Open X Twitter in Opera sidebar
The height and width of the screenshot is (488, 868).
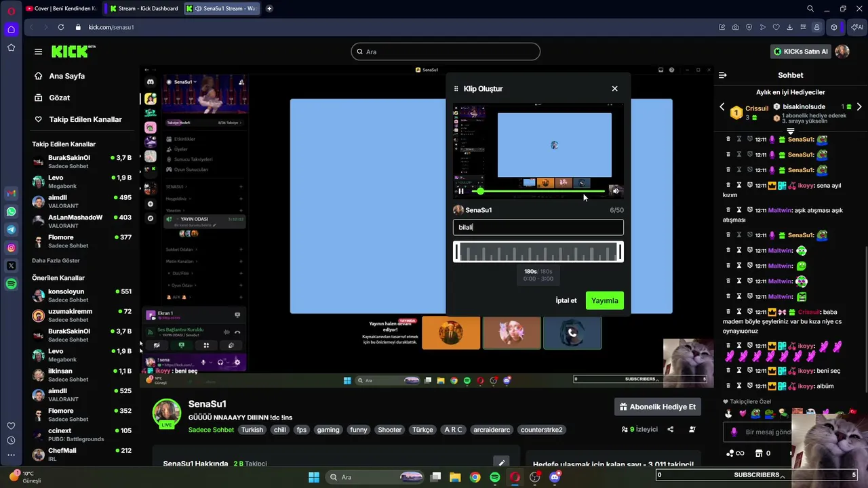11,266
